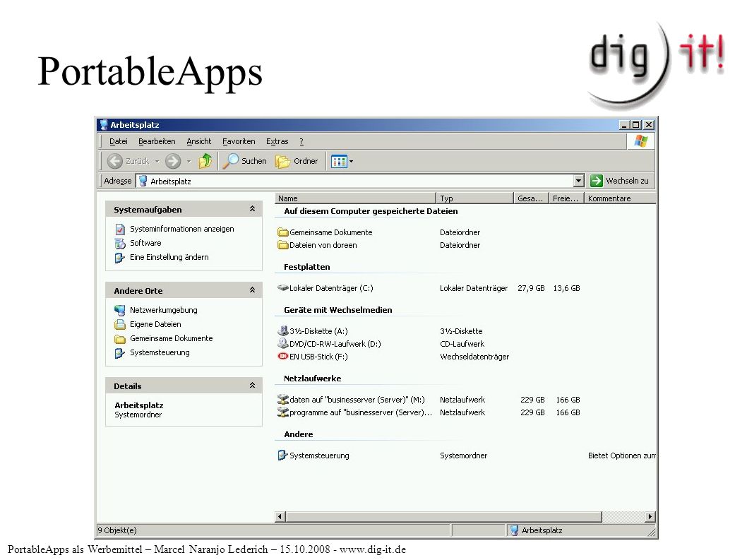Click the green forward arrow button
The height and width of the screenshot is (560, 747).
pos(173,161)
